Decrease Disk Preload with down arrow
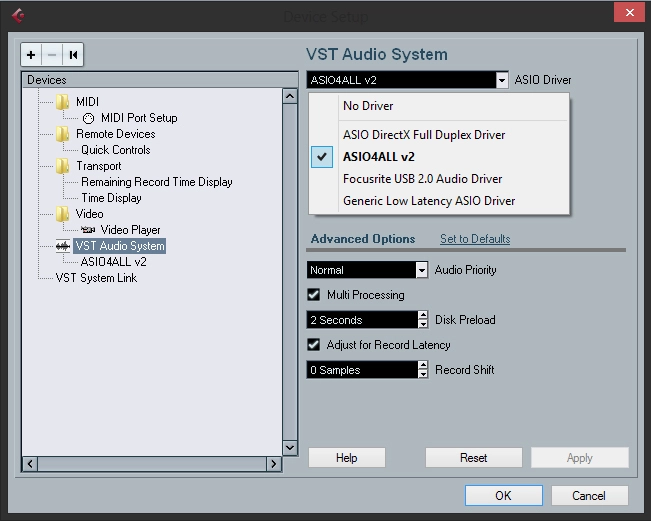Image resolution: width=651 pixels, height=521 pixels. click(x=423, y=324)
